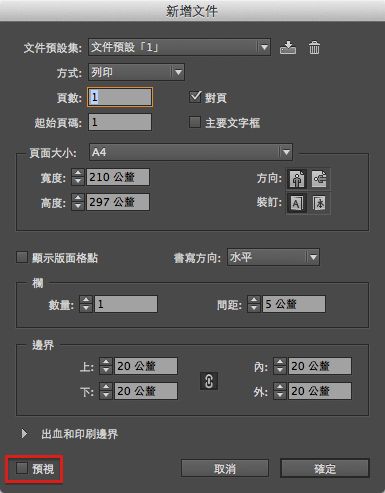385x493 pixels.
Task: Select portrait orientation icon
Action: pyautogui.click(x=296, y=179)
